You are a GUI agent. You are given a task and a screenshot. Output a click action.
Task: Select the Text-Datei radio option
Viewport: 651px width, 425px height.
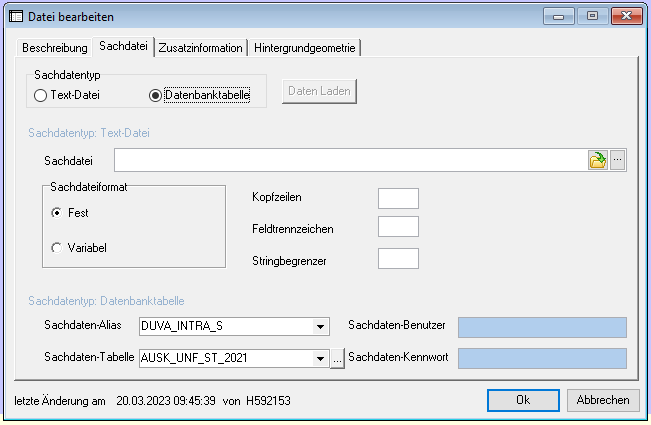(40, 96)
